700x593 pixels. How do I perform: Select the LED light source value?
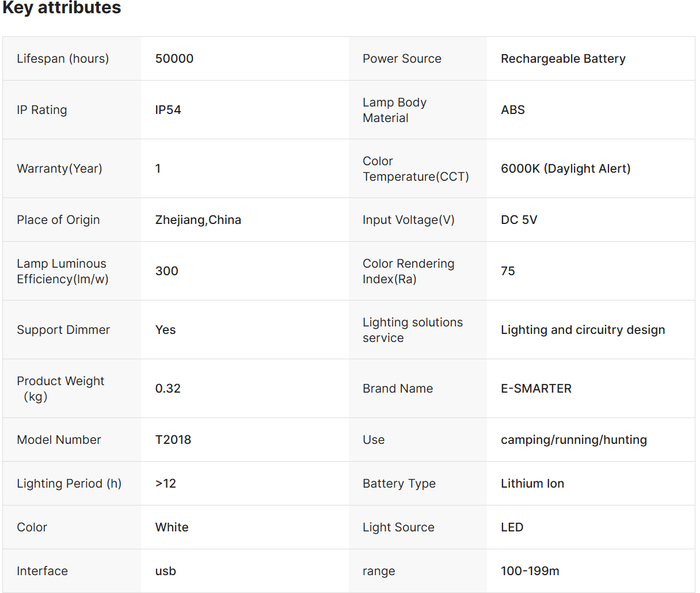[512, 527]
